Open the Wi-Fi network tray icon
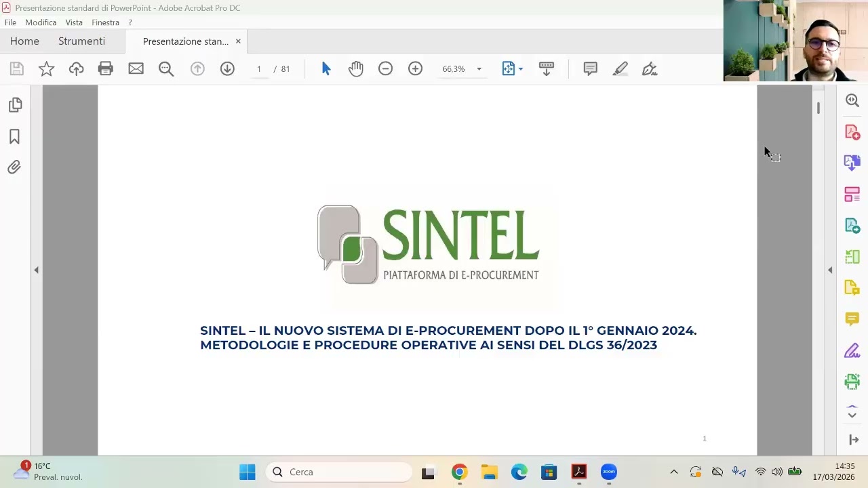The width and height of the screenshot is (868, 488). (x=761, y=472)
